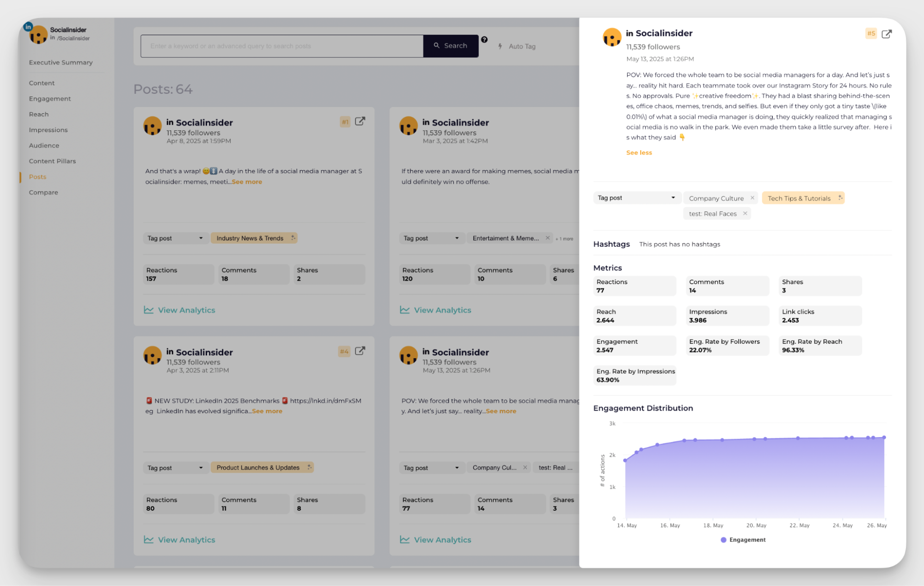Viewport: 924px width, 586px height.
Task: Click See more on Apr 8 post
Action: (x=247, y=182)
